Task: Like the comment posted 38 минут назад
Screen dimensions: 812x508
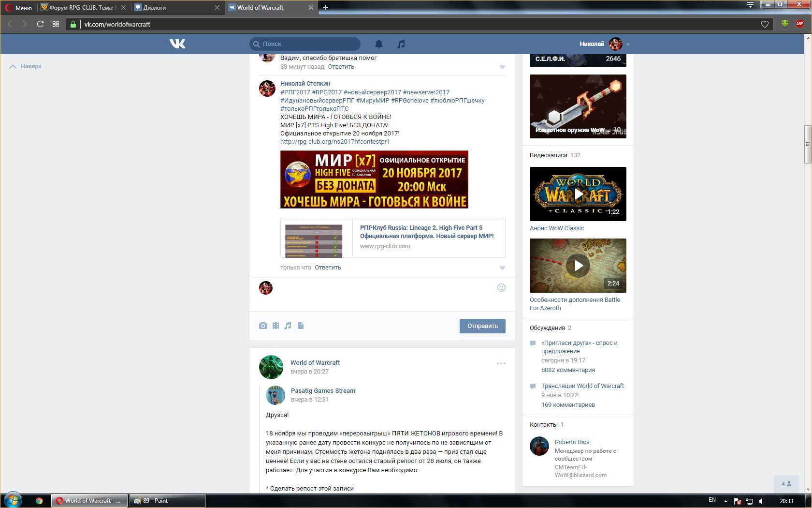Action: click(x=502, y=67)
